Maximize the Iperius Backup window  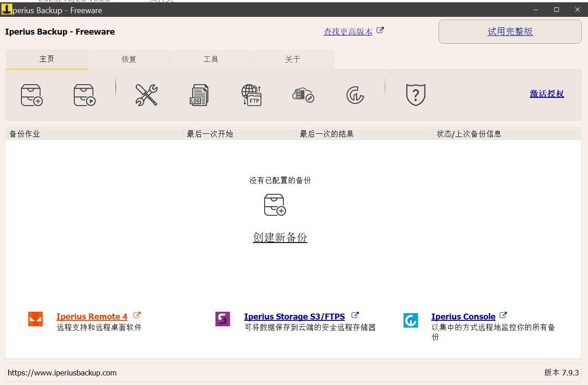coord(557,10)
